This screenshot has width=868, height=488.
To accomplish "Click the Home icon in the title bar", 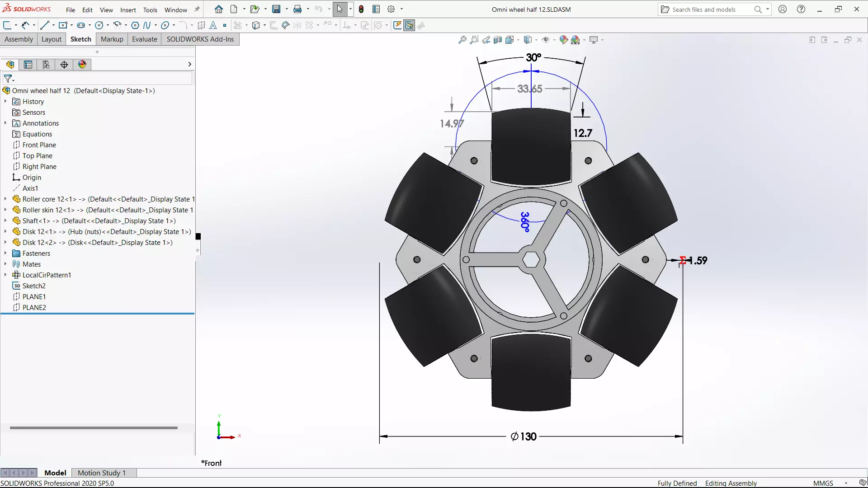I will 219,9.
